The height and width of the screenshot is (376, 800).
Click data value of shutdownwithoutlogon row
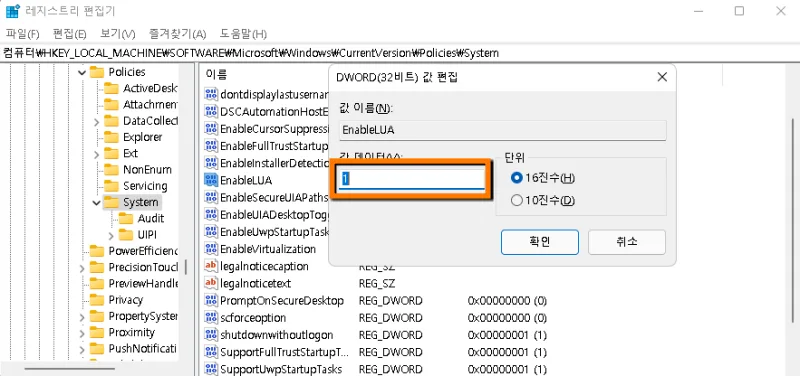tap(508, 335)
